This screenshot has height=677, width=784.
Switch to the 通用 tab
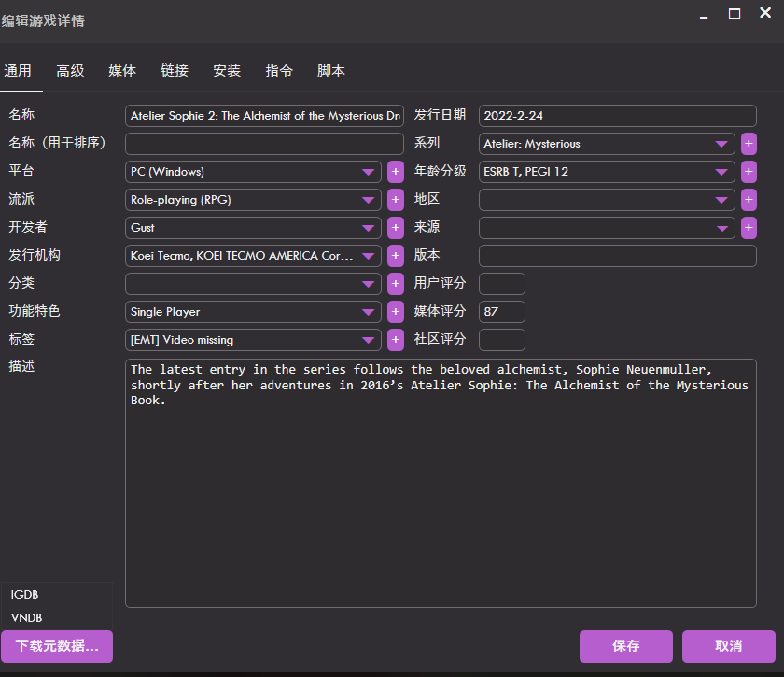click(18, 71)
